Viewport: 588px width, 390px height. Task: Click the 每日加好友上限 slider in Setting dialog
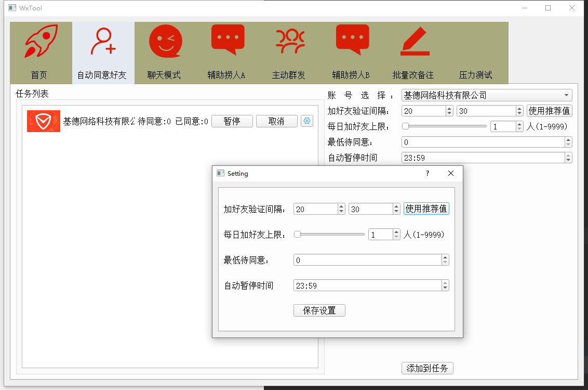(329, 235)
